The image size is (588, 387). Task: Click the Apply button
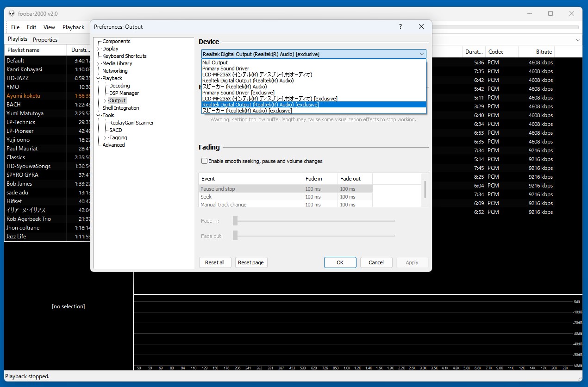[x=412, y=262]
